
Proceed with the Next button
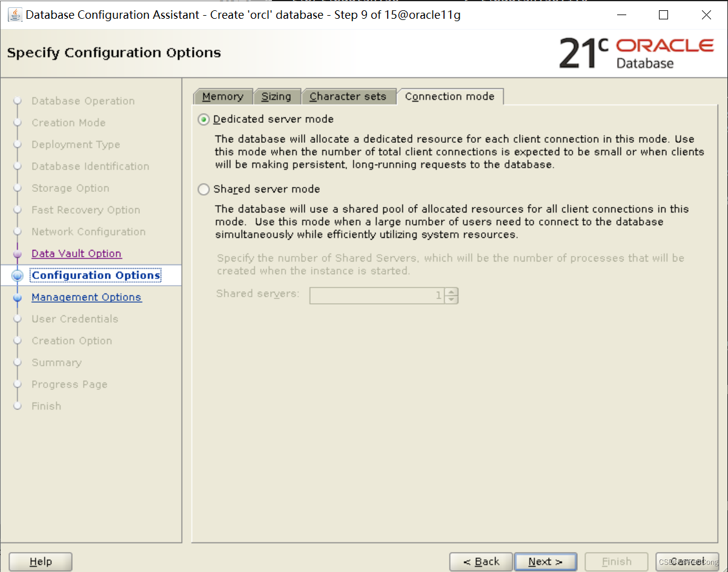pyautogui.click(x=546, y=562)
